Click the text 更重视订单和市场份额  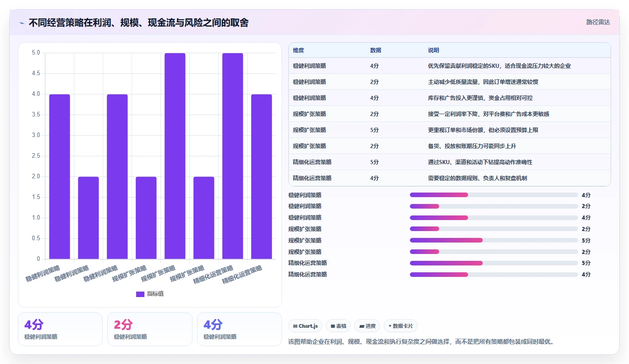click(455, 130)
